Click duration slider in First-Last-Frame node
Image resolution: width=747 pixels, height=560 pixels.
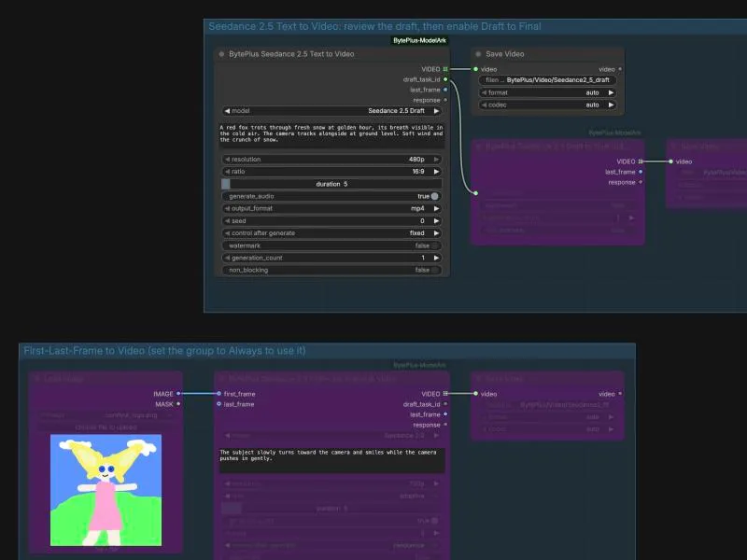331,509
